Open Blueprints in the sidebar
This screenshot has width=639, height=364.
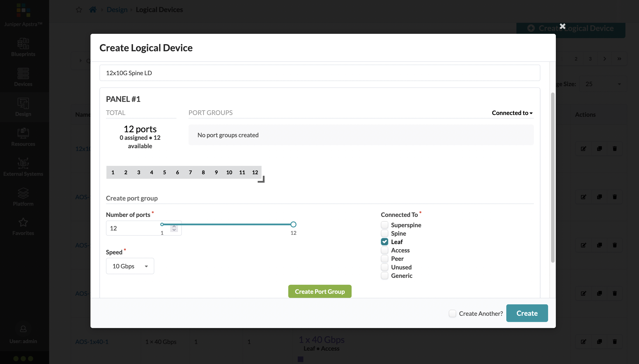point(23,47)
